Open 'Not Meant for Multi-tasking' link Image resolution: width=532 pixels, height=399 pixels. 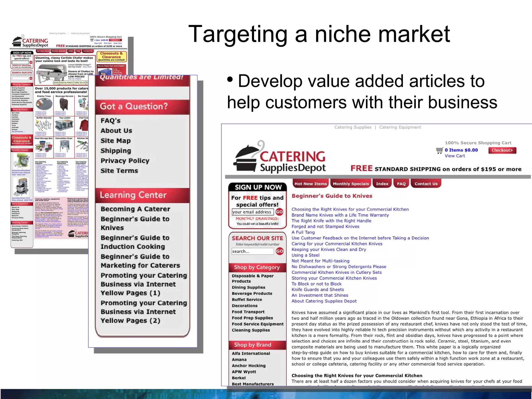[x=321, y=261]
